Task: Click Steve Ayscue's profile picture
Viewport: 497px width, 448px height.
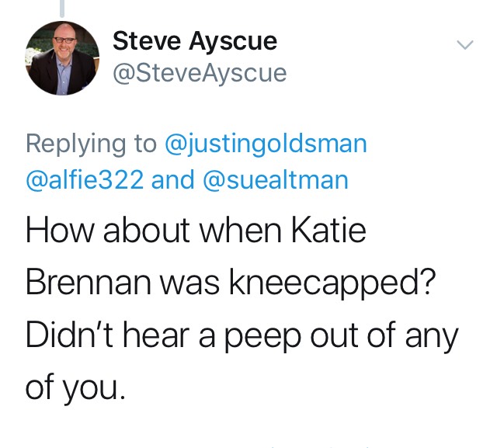Action: 64,58
